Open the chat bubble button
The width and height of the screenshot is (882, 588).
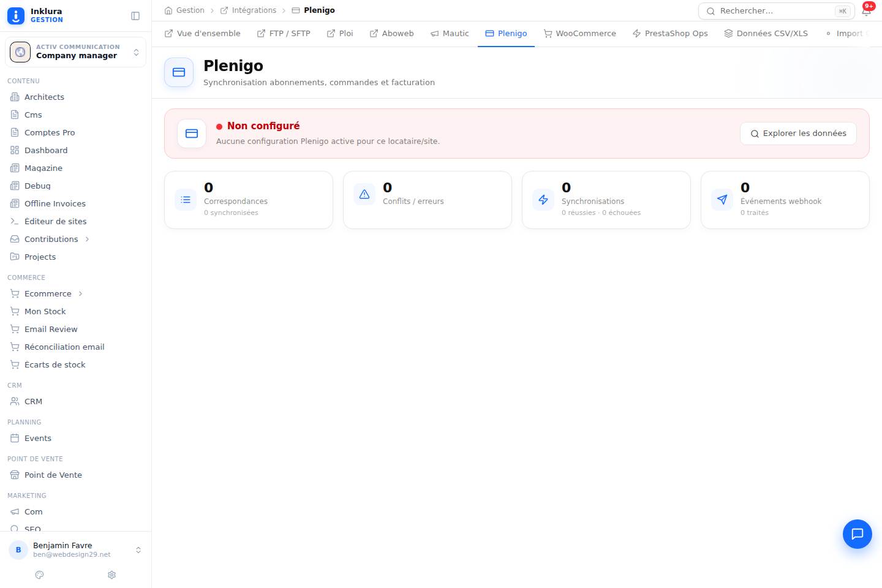coord(857,534)
